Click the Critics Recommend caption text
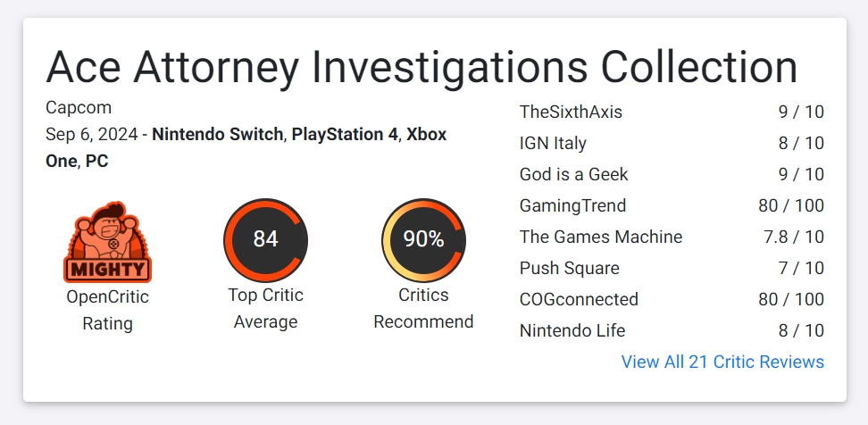This screenshot has width=868, height=425. (423, 308)
